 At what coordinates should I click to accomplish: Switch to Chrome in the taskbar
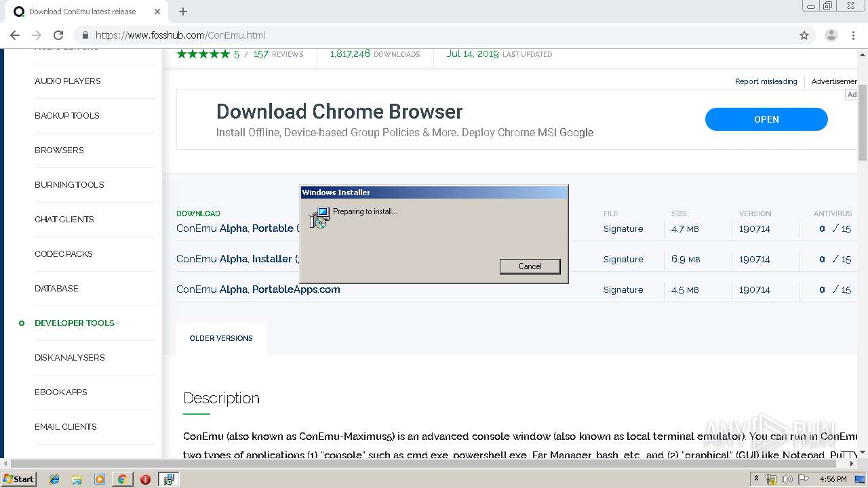tap(122, 479)
